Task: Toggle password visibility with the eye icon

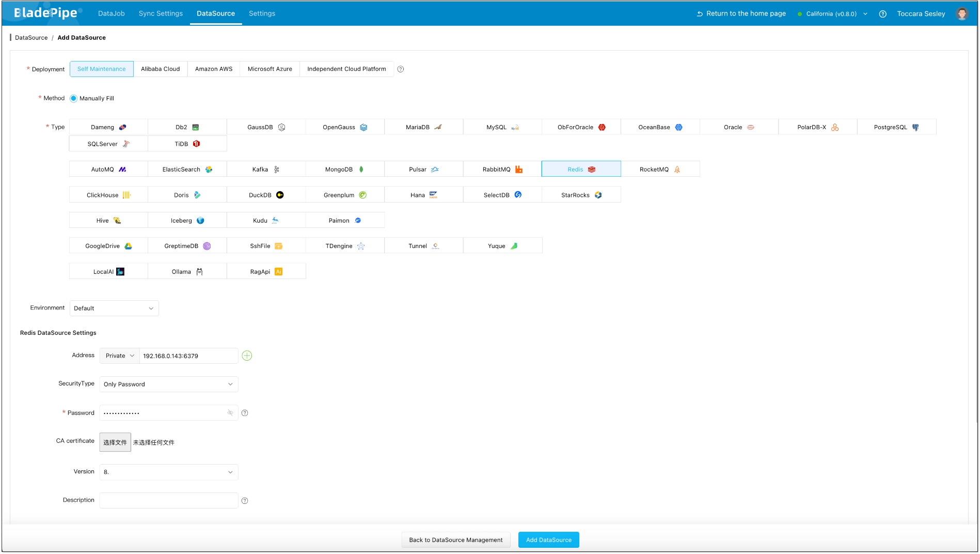Action: (x=230, y=413)
